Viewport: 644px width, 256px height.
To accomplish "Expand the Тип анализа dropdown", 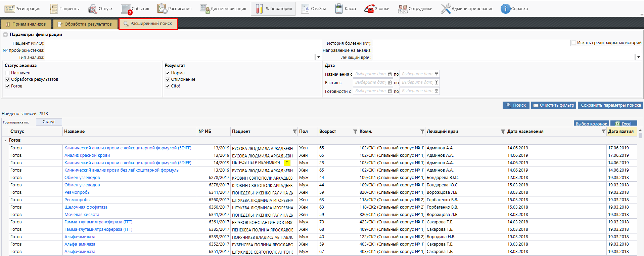I will (319, 57).
